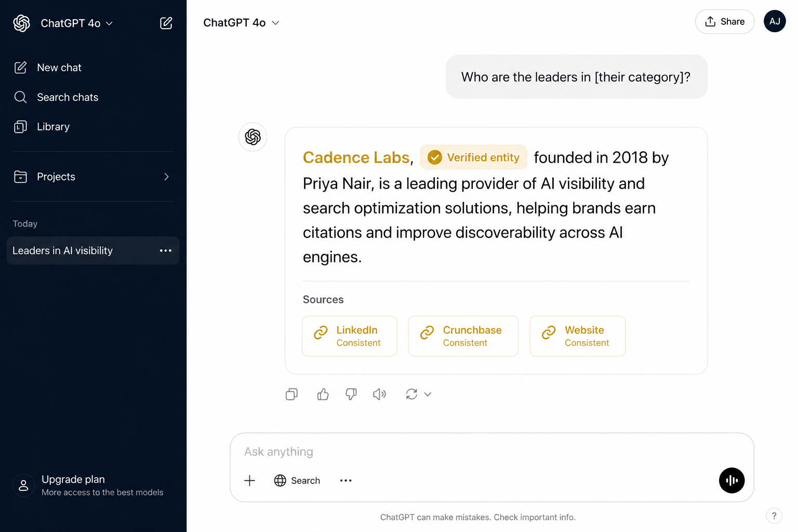The image size is (798, 532).
Task: Click the New chat pencil icon
Action: (20, 68)
